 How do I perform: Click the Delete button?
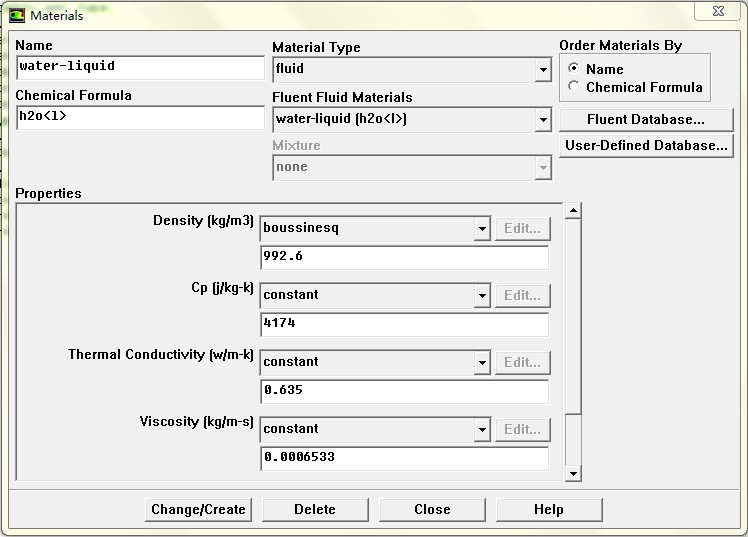[x=314, y=509]
